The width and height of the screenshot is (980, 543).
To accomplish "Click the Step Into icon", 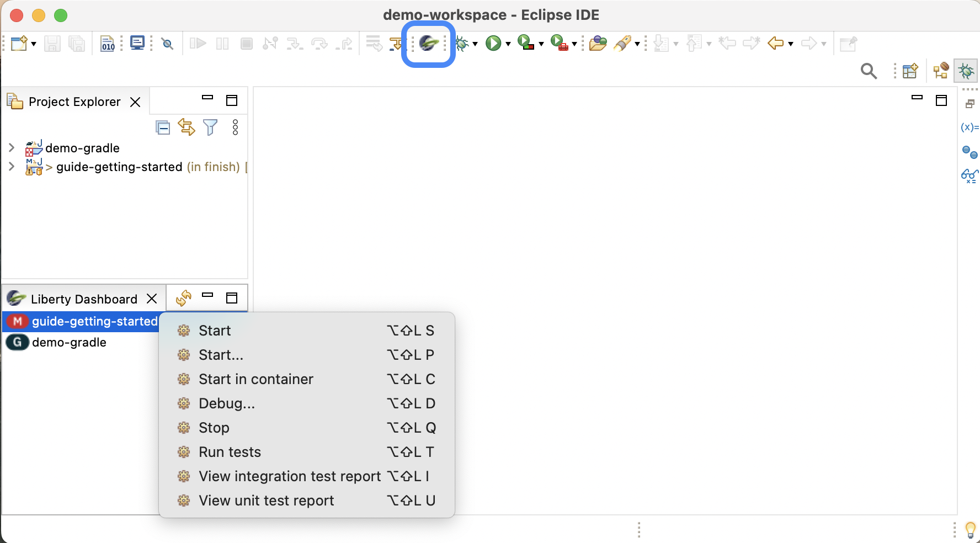I will [295, 44].
